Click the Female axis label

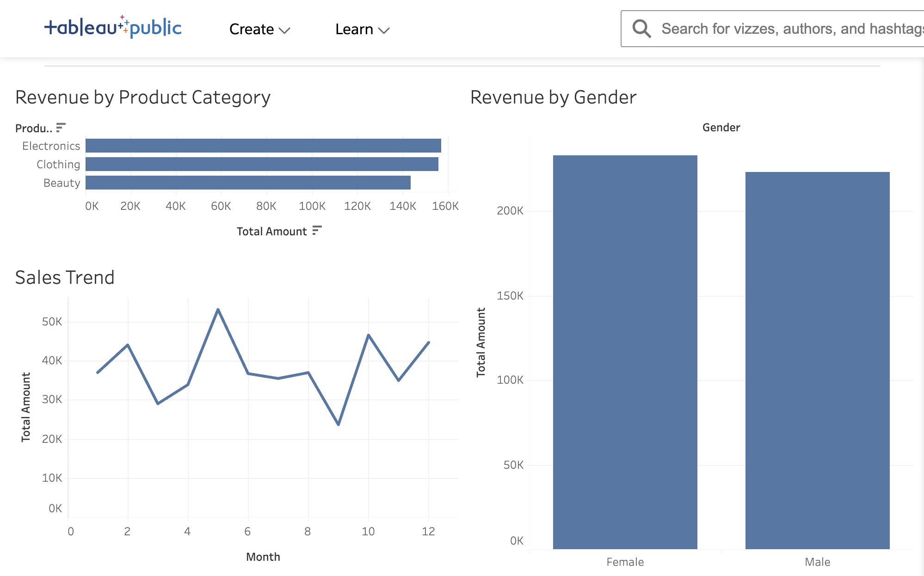pos(625,562)
